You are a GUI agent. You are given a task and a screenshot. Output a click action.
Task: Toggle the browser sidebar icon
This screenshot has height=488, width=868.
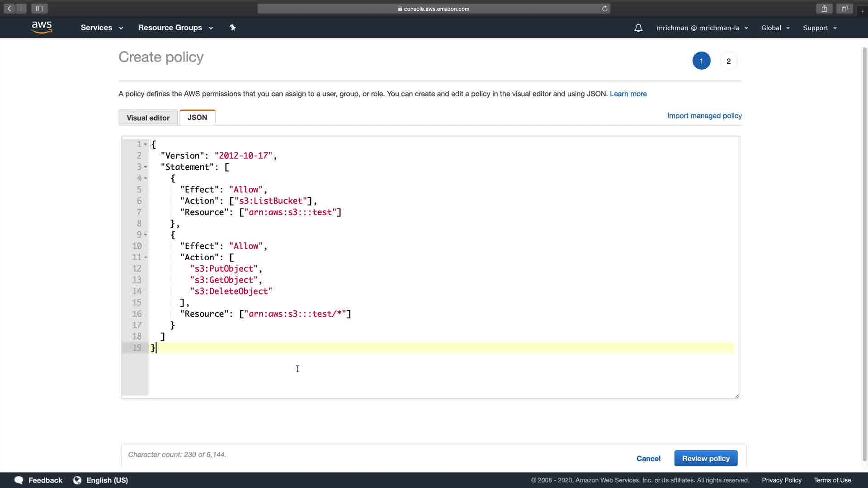39,9
